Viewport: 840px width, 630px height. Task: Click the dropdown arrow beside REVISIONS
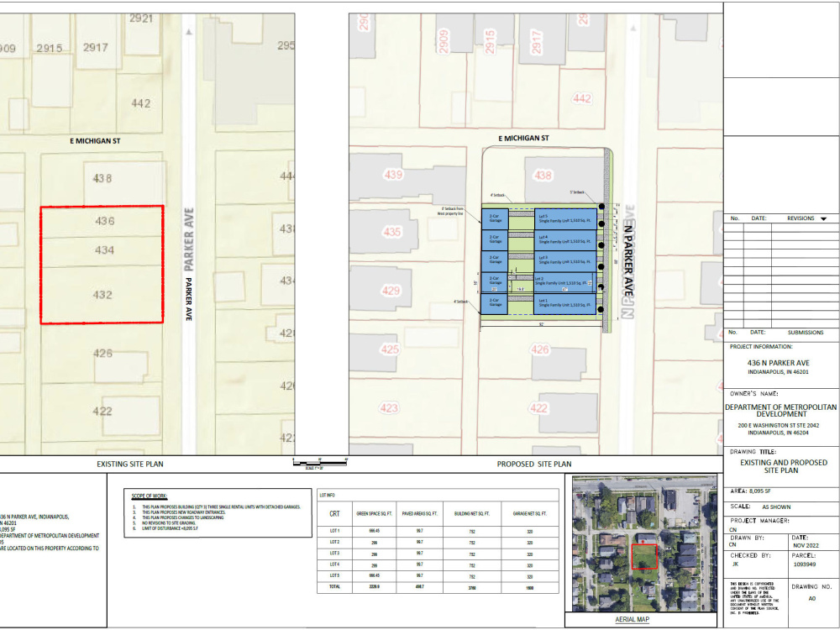tap(823, 218)
